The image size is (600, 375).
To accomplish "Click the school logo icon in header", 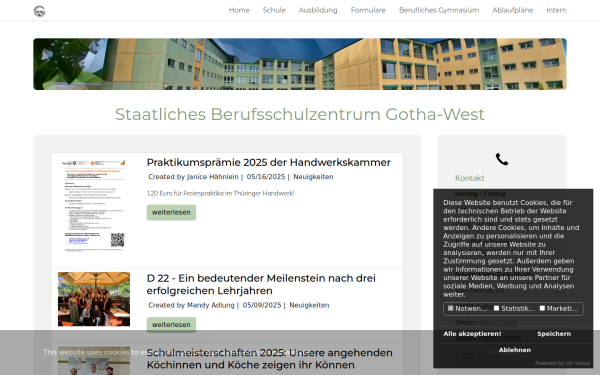I will (x=39, y=11).
